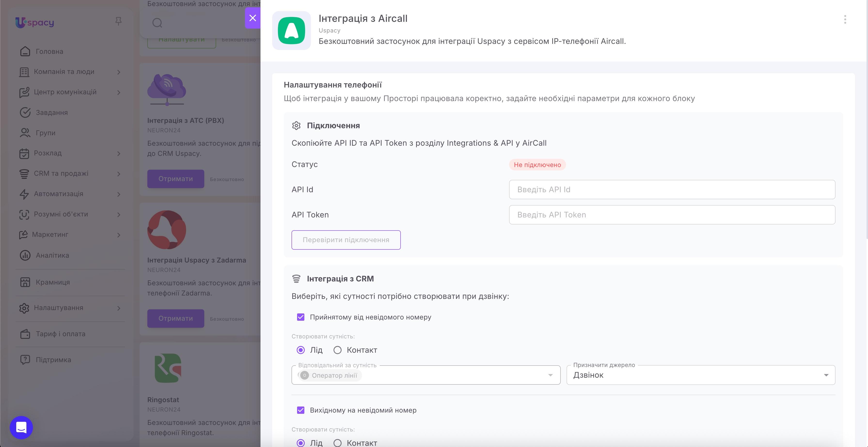Expand Налаштування submenu chevron
The width and height of the screenshot is (868, 447).
[x=118, y=308]
